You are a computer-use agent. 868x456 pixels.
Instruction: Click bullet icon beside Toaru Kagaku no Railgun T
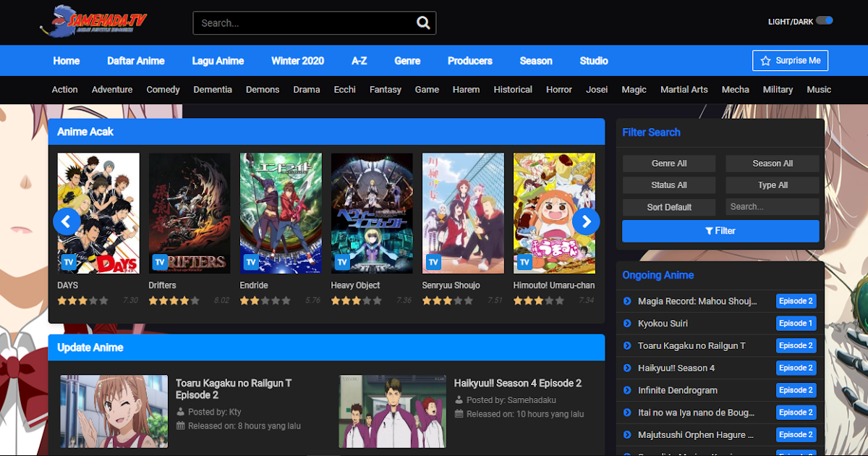[x=628, y=346]
